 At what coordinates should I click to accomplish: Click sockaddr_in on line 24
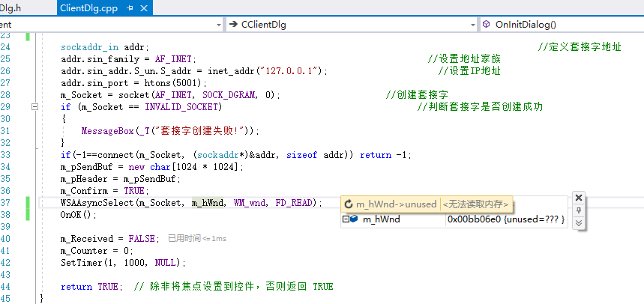89,47
